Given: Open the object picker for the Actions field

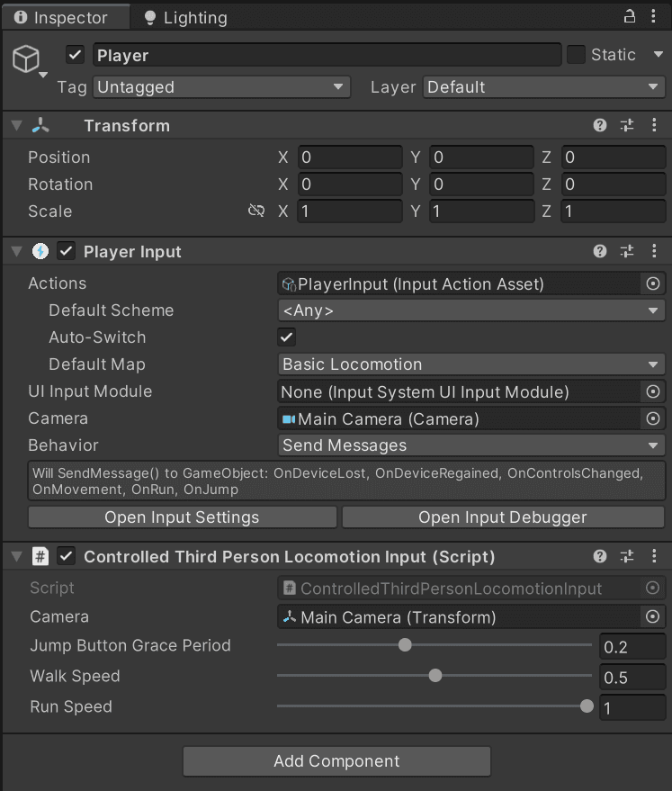Looking at the screenshot, I should coord(654,283).
